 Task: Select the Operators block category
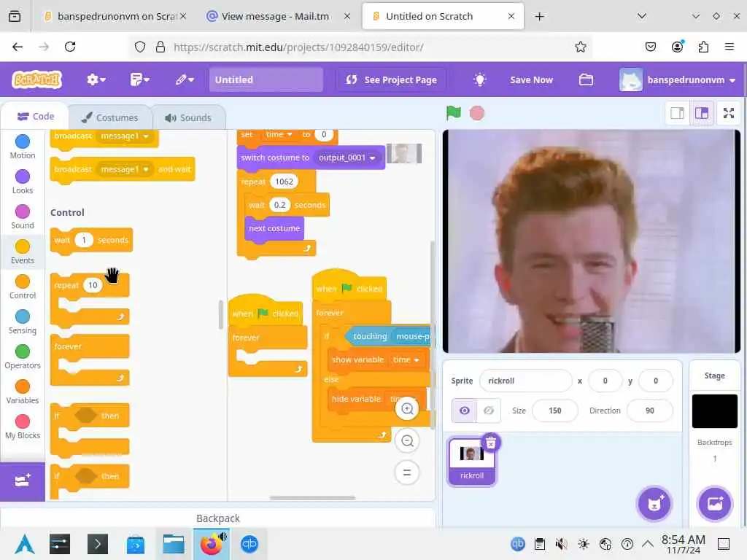pos(23,357)
